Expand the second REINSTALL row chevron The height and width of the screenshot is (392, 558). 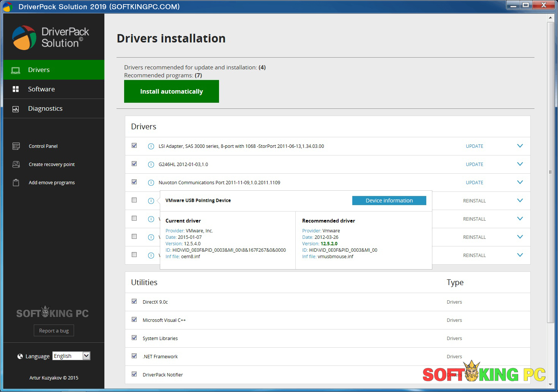520,219
